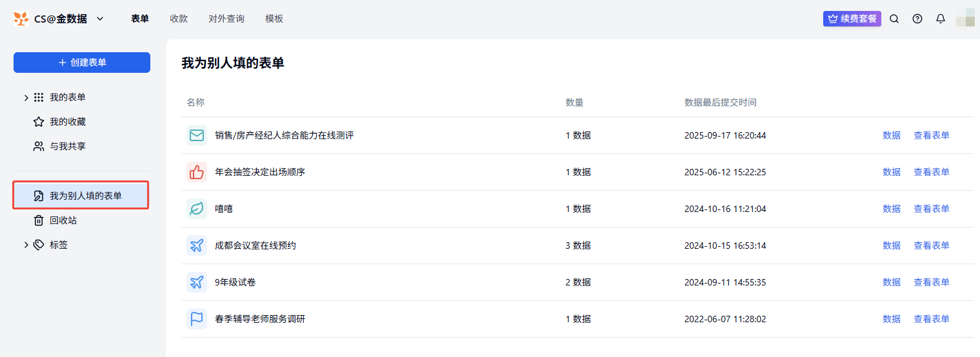Open 数据 link for 成都会议室在线预约
The width and height of the screenshot is (980, 357).
892,246
